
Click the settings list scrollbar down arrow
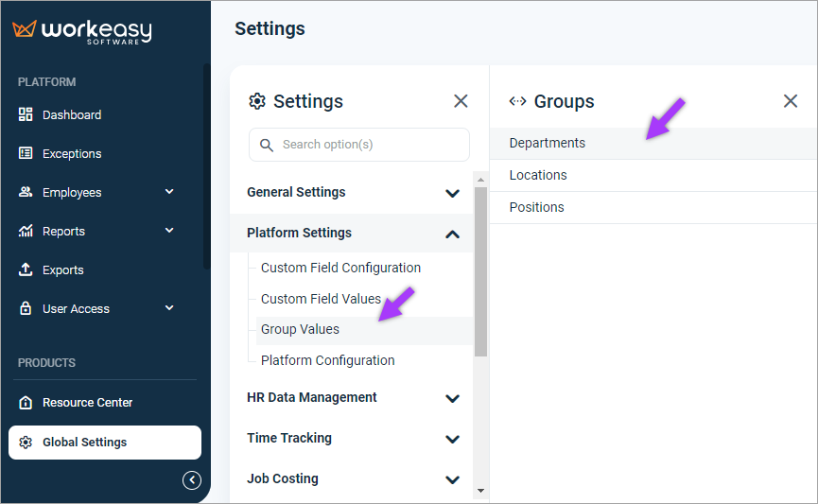pos(481,491)
